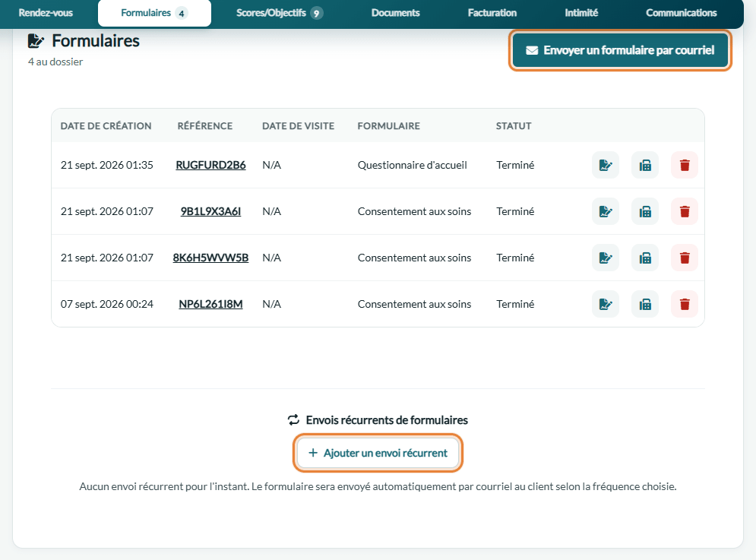
Task: Click the Terminé status in the 9B1L9X3A6I row
Action: click(515, 211)
